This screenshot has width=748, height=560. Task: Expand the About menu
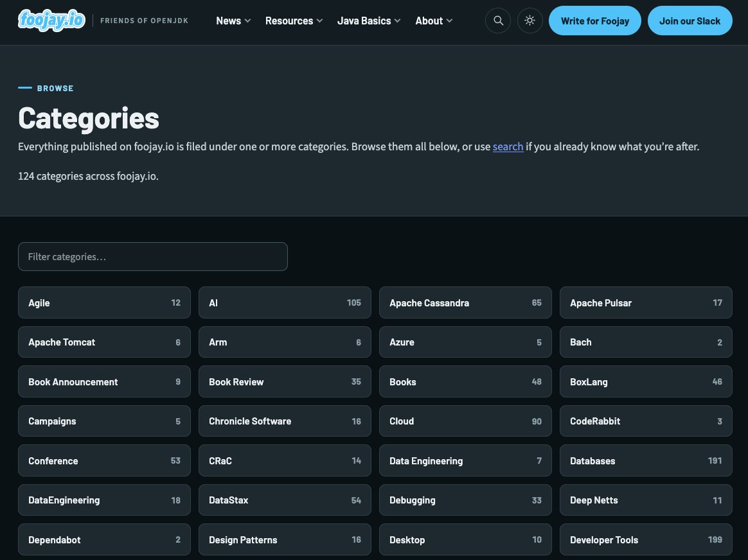(434, 21)
